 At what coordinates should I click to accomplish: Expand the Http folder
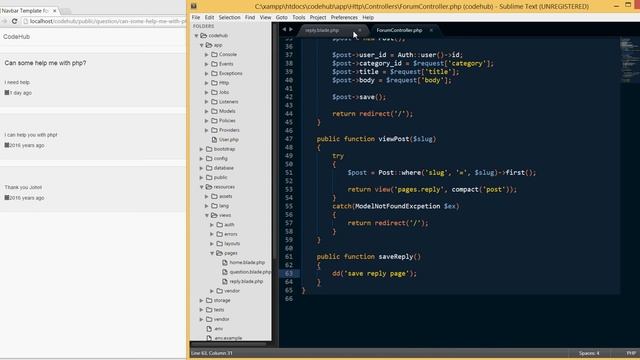click(x=207, y=83)
